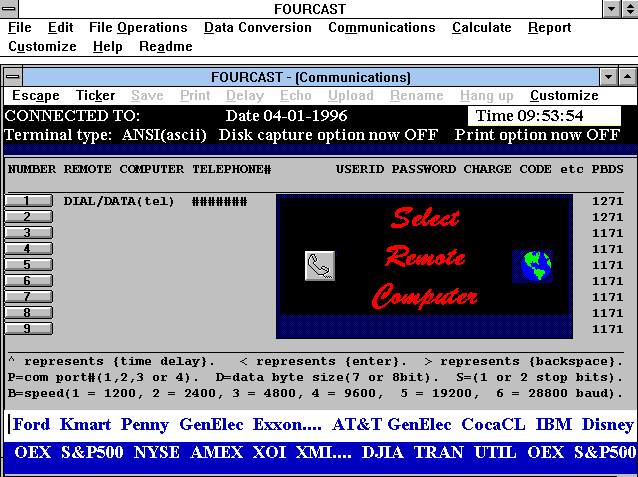The image size is (638, 477).
Task: Click the grayed Upload item
Action: (351, 95)
